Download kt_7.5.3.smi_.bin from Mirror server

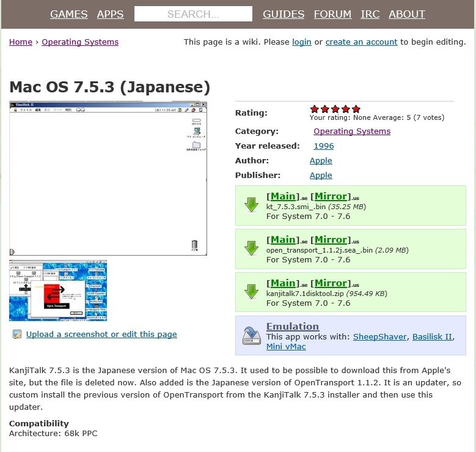[x=331, y=196]
